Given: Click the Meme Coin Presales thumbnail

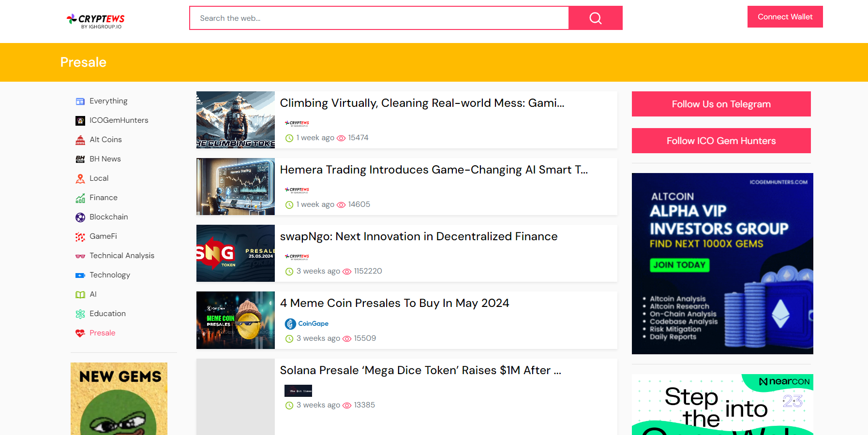Looking at the screenshot, I should (236, 320).
